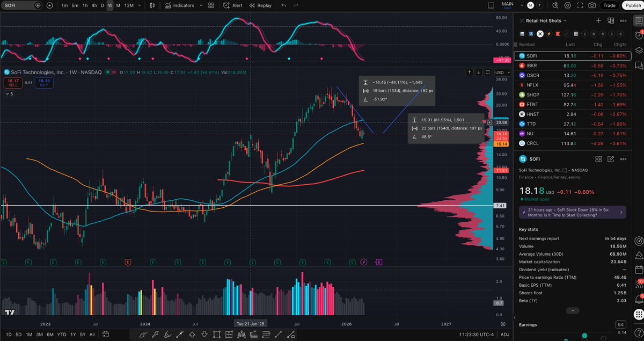
Task: Select NFLX row in watchlist
Action: [x=573, y=85]
